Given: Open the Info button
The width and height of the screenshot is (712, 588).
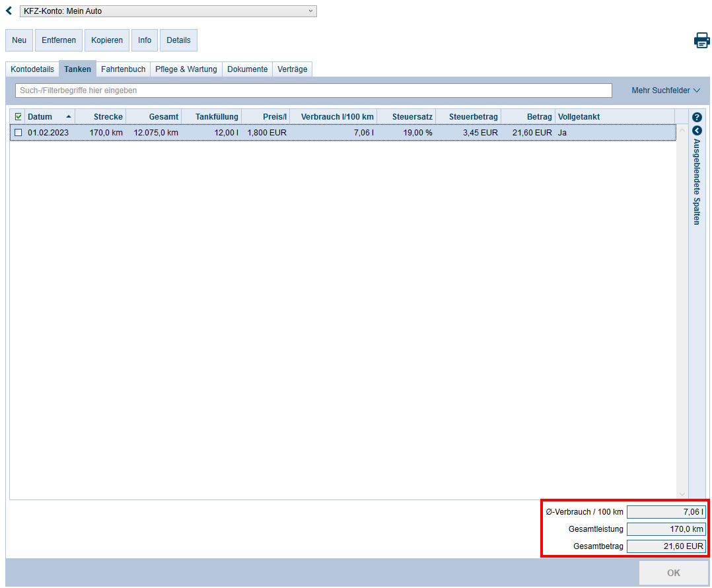Looking at the screenshot, I should [145, 40].
